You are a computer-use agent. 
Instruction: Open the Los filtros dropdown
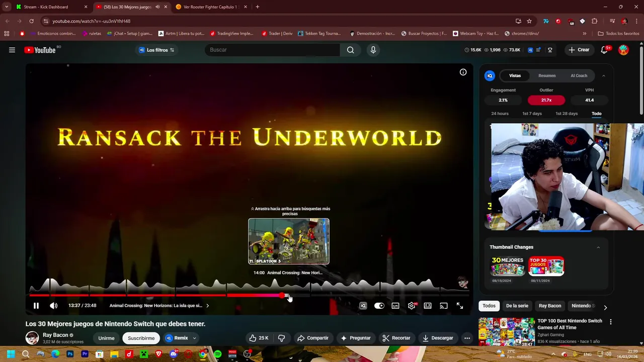point(156,50)
